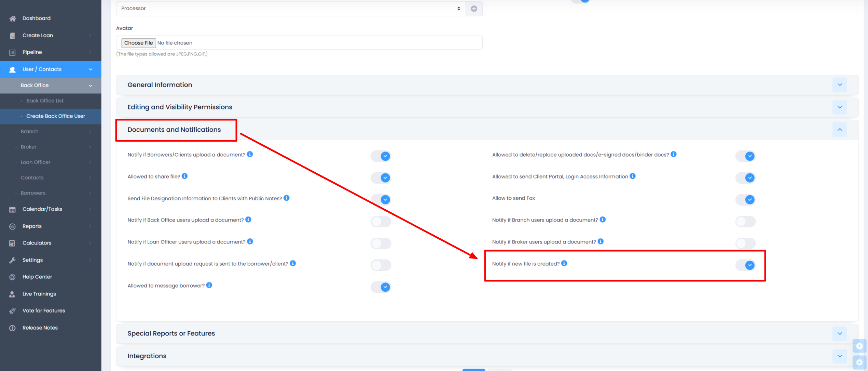Screen dimensions: 868x371
Task: Click info icon for Branch users upload
Action: coord(603,220)
